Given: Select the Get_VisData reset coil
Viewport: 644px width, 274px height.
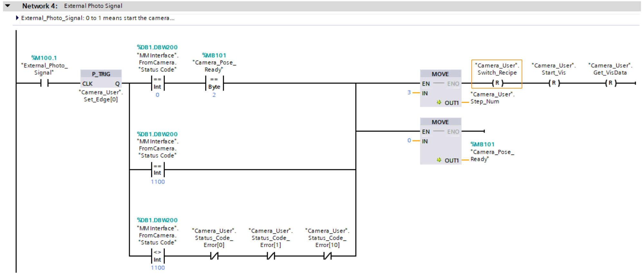Looking at the screenshot, I should tap(610, 83).
